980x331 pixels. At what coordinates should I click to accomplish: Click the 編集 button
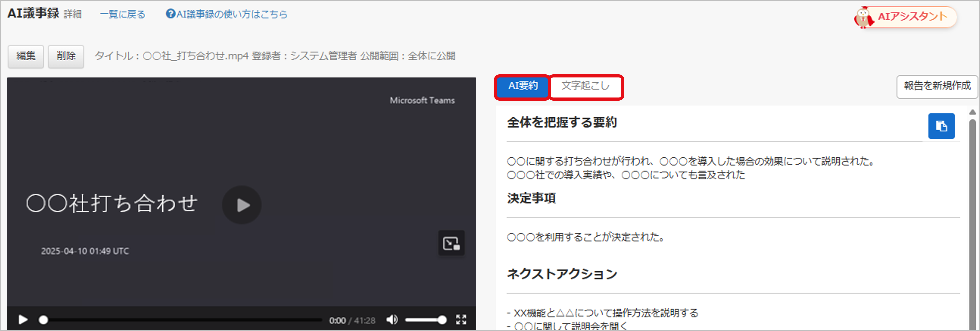(x=26, y=56)
